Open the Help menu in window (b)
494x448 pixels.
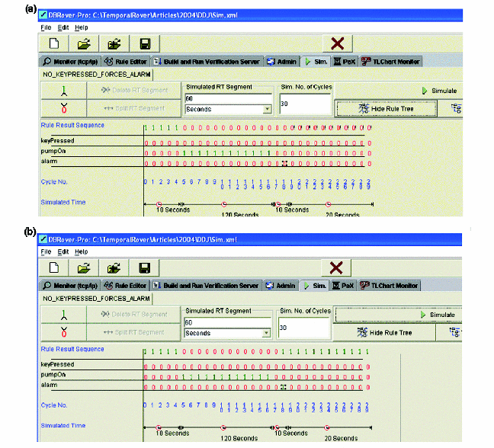pyautogui.click(x=82, y=251)
